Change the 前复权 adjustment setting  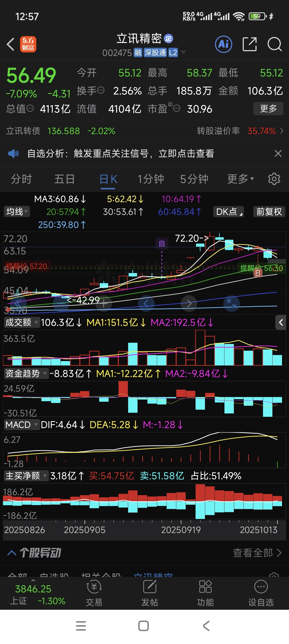269,212
